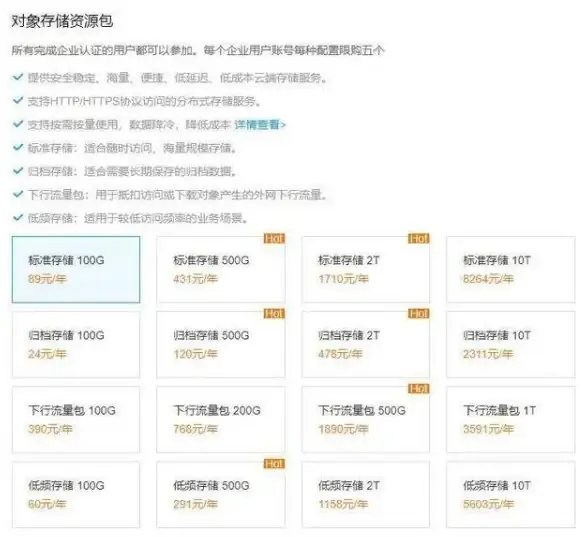This screenshot has height=537, width=588.
Task: Click the 60元/年 price text
Action: click(47, 504)
